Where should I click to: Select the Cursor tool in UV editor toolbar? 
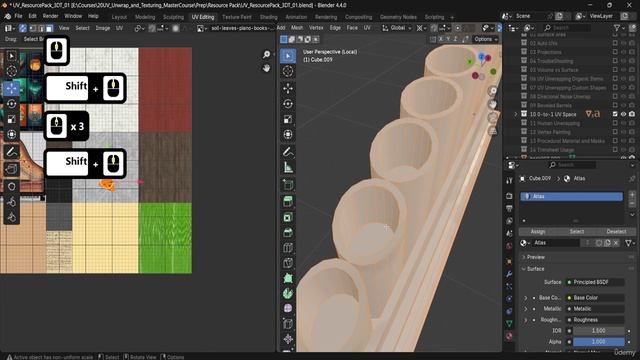[11, 71]
